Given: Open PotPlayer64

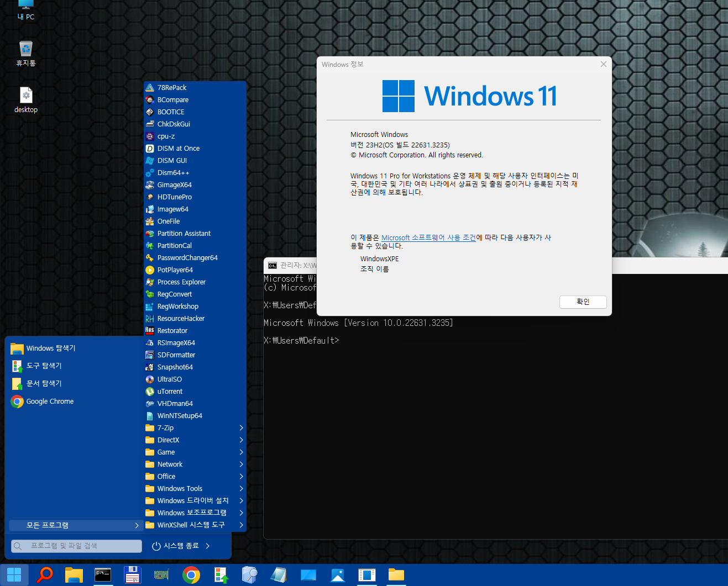Looking at the screenshot, I should [195, 270].
